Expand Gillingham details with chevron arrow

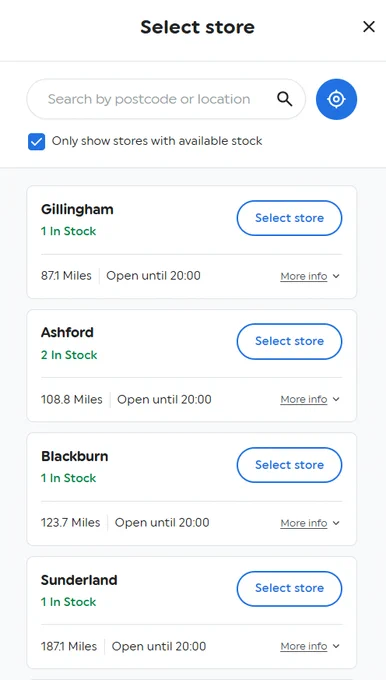tap(336, 276)
